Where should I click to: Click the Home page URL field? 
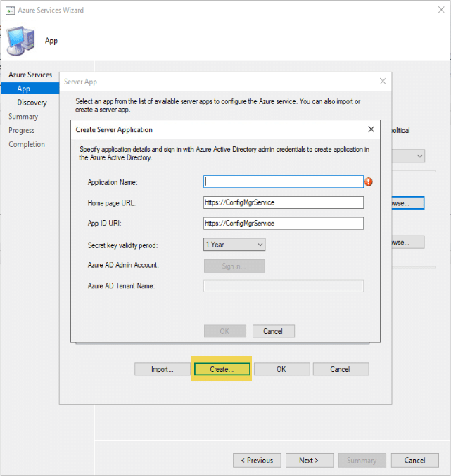283,202
